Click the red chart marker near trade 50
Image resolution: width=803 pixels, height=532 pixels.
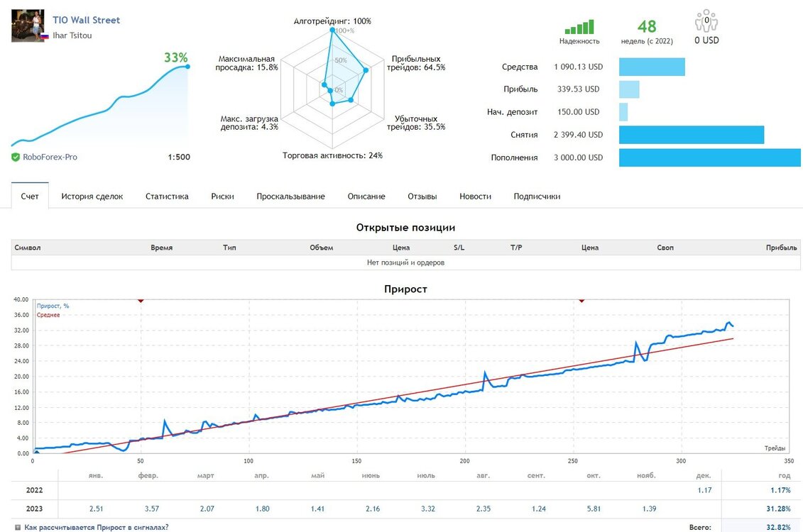pos(141,301)
